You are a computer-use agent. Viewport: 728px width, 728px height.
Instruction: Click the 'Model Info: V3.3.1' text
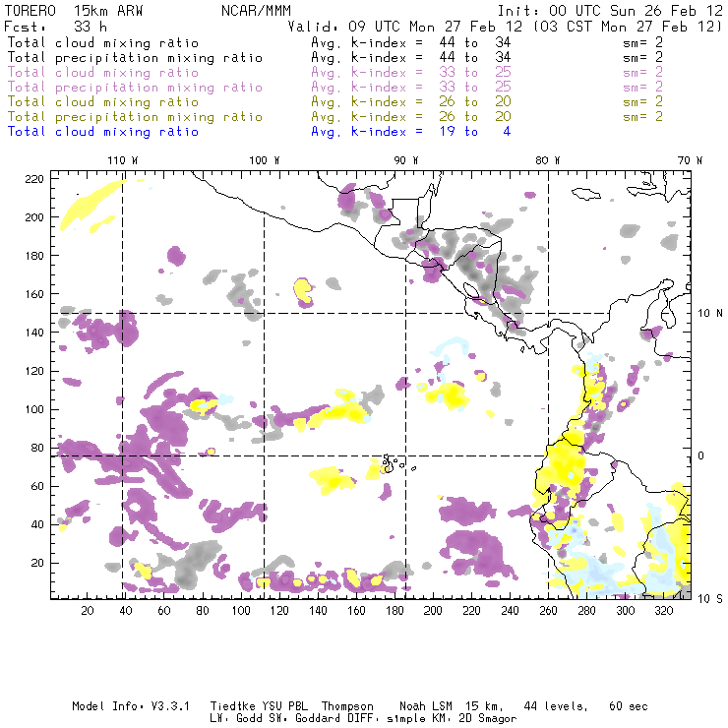click(131, 706)
